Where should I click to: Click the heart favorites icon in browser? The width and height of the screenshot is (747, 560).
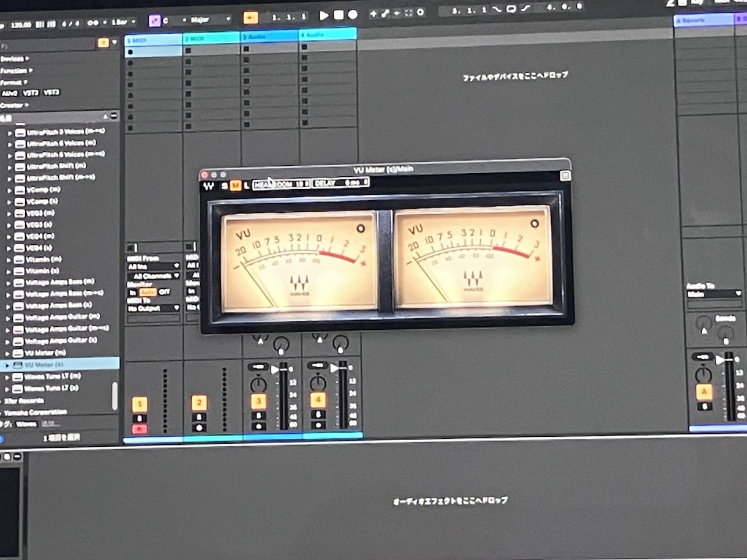[114, 43]
